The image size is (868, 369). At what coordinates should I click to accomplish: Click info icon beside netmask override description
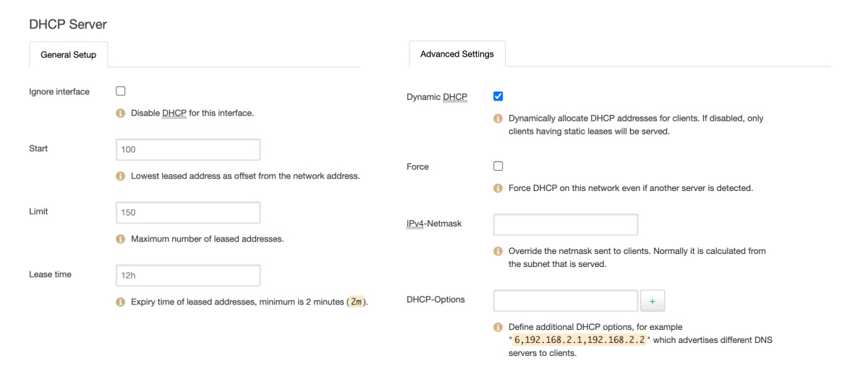point(498,251)
